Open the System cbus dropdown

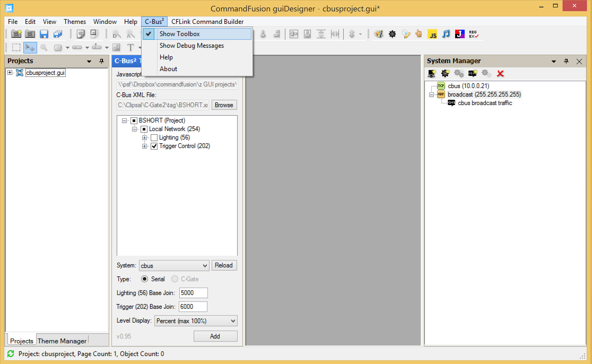pyautogui.click(x=174, y=266)
